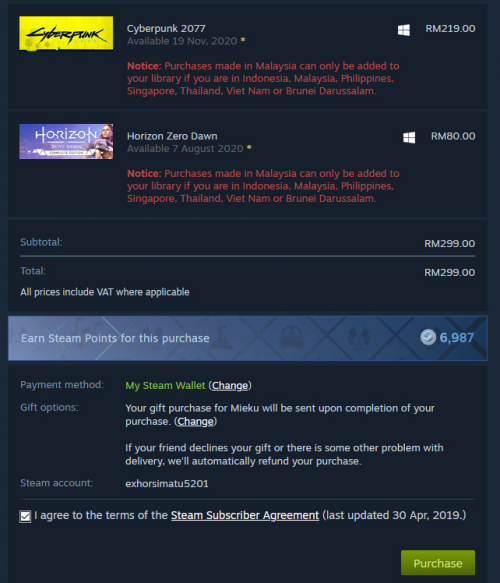Click the Steam Points coin icon
This screenshot has width=500, height=583.
(x=428, y=337)
